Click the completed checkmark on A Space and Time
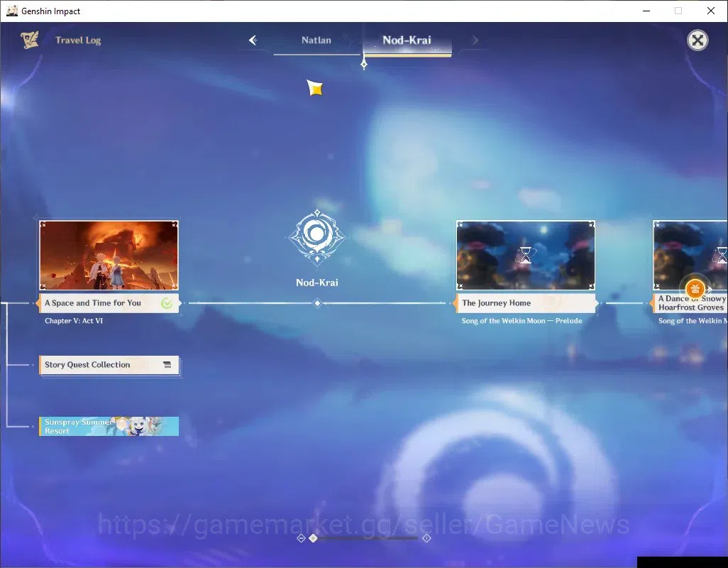This screenshot has height=568, width=728. click(x=167, y=303)
